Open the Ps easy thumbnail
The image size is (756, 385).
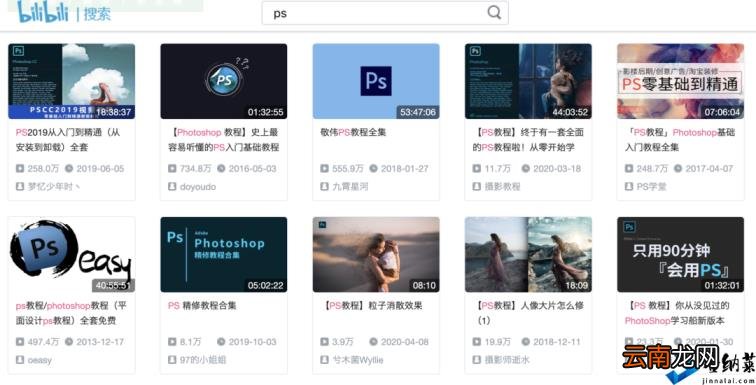pyautogui.click(x=71, y=254)
